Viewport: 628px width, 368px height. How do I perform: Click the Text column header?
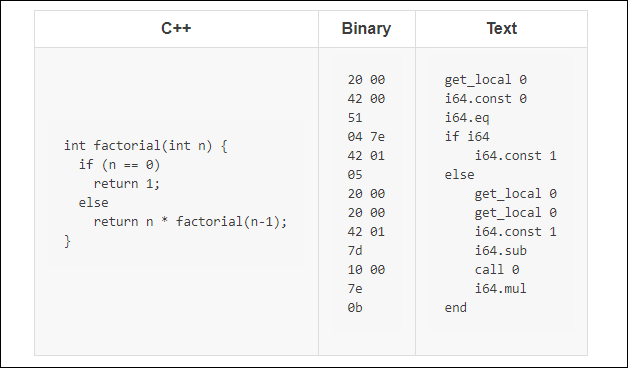pos(501,29)
